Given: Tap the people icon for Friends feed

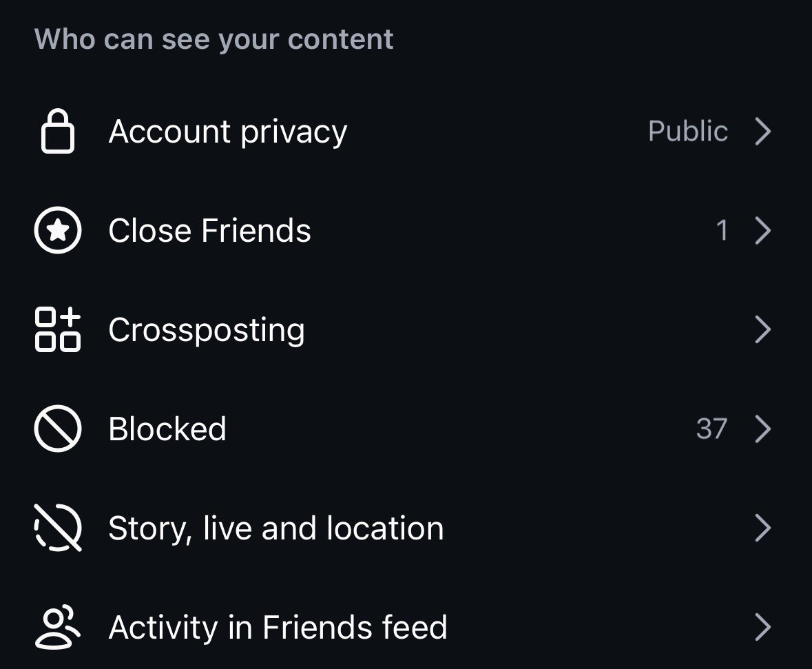Looking at the screenshot, I should tap(57, 627).
